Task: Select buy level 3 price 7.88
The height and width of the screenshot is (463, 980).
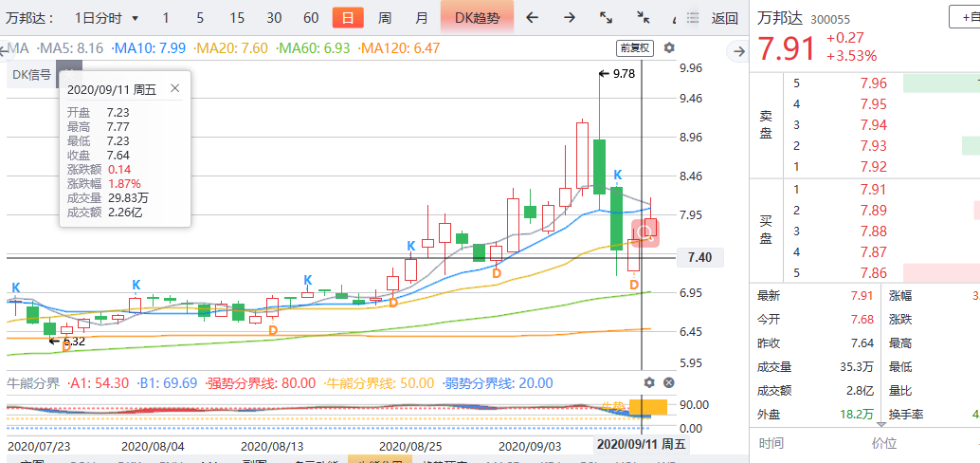Action: click(873, 231)
